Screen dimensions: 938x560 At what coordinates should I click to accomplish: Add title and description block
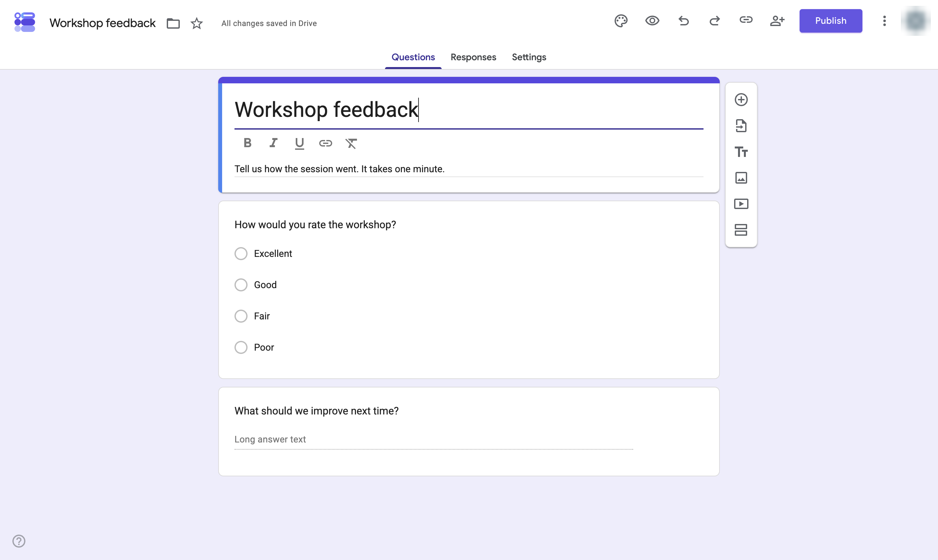pos(741,152)
